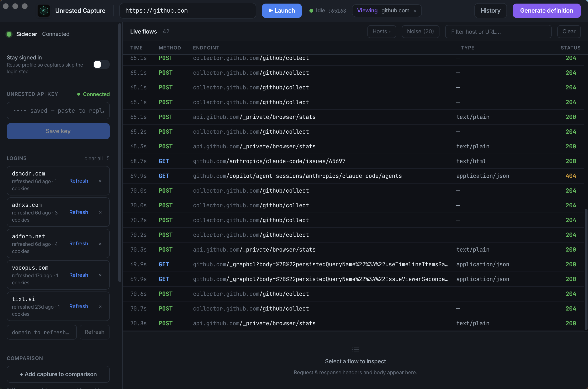588x389 pixels.
Task: Focus the URL bar showing https://github.com
Action: [188, 11]
